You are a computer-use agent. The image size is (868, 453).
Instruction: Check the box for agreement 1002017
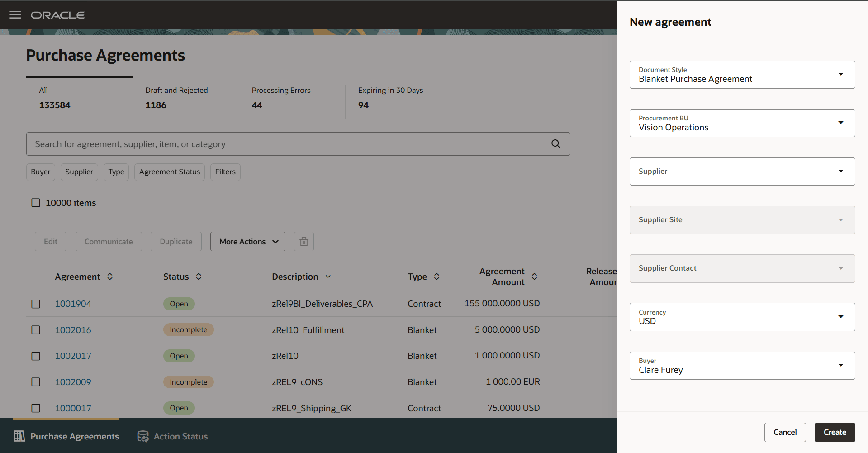[x=36, y=356]
